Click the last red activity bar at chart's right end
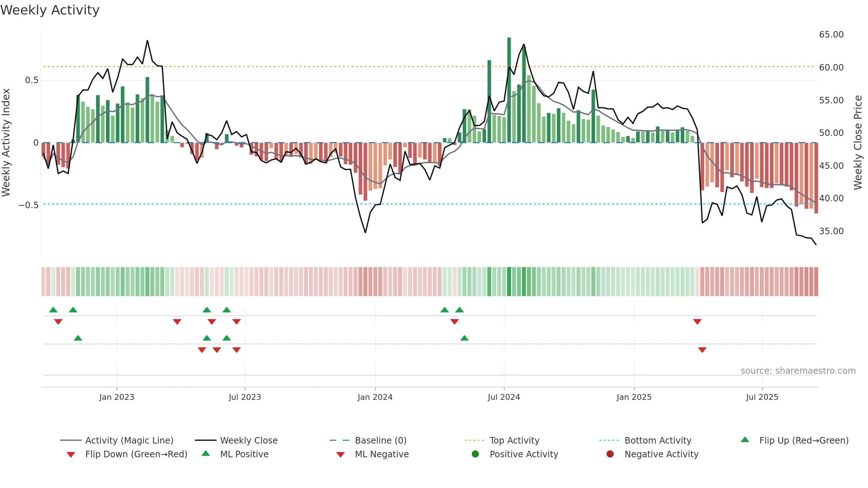The image size is (868, 488). (816, 178)
